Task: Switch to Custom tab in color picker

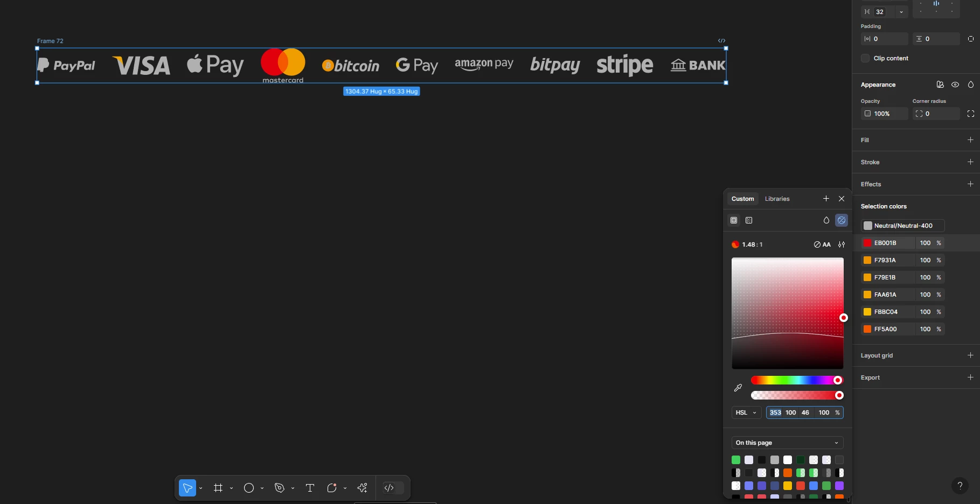Action: point(742,199)
